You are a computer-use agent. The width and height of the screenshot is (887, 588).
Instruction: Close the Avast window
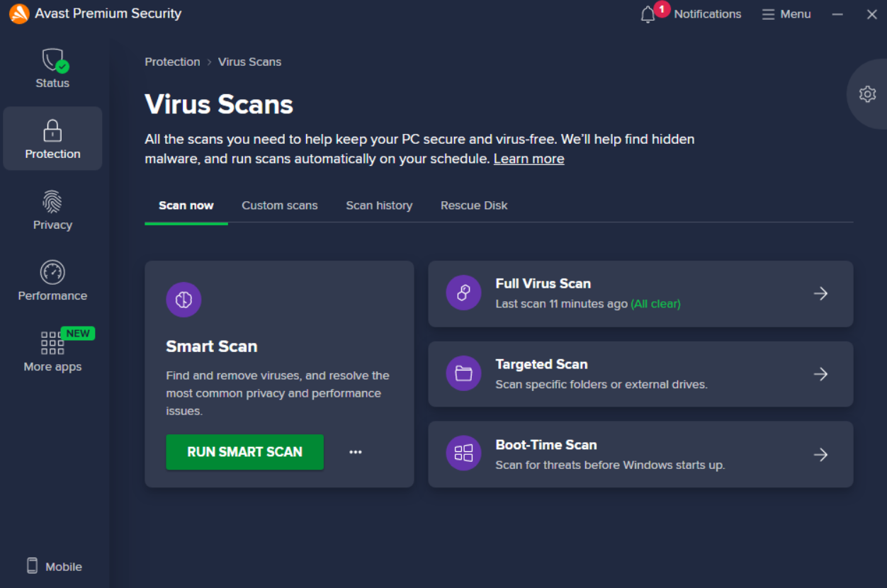pos(872,14)
